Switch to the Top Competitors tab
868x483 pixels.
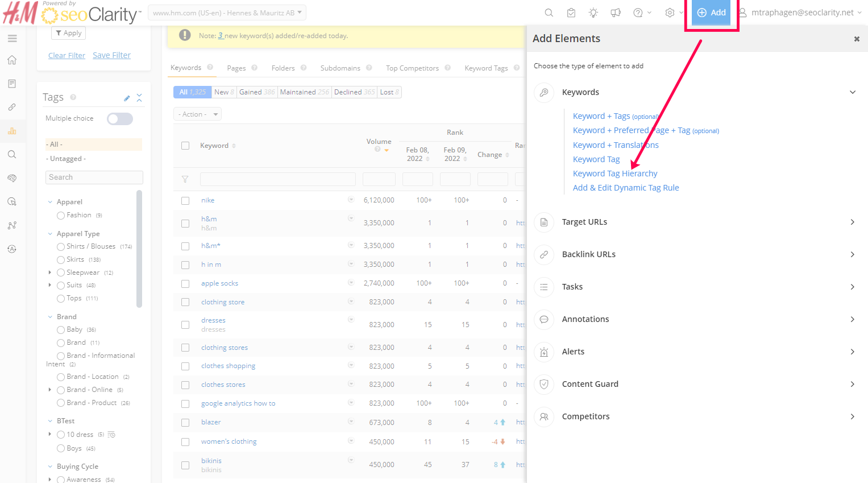[x=412, y=68]
